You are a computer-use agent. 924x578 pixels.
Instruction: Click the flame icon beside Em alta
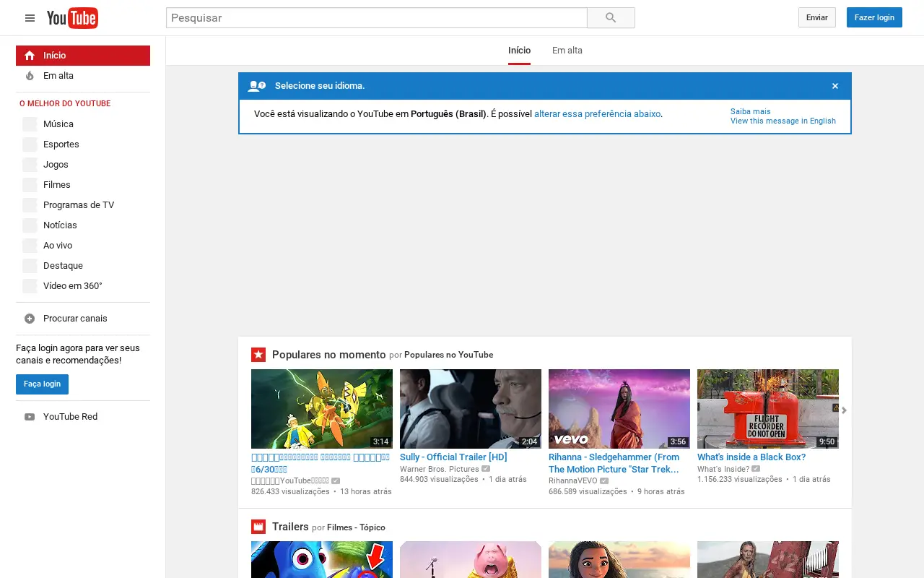[x=30, y=76]
